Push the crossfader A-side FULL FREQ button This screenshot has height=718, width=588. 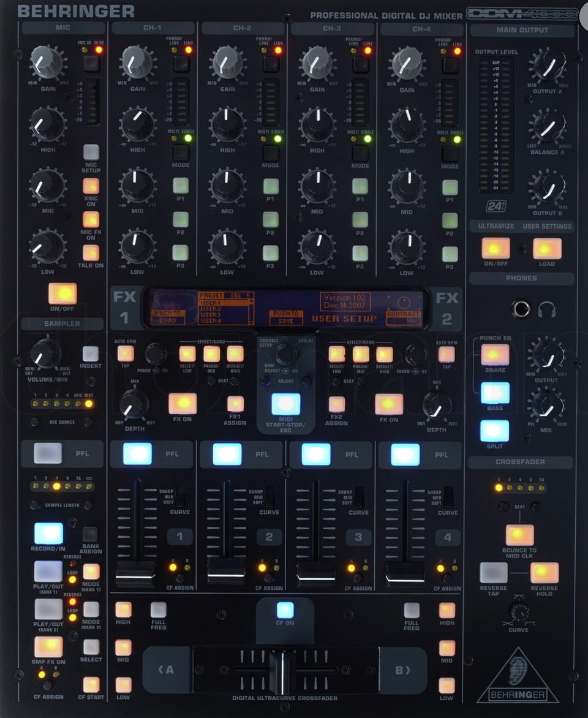pos(159,610)
